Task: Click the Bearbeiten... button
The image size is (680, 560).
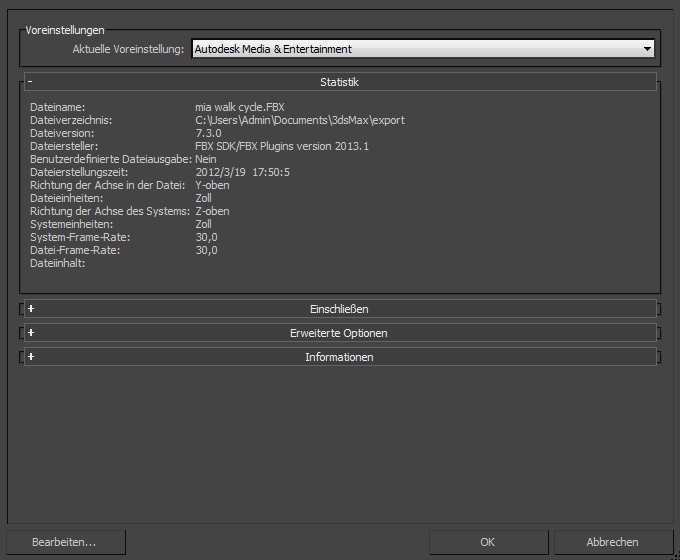Action: (66, 542)
